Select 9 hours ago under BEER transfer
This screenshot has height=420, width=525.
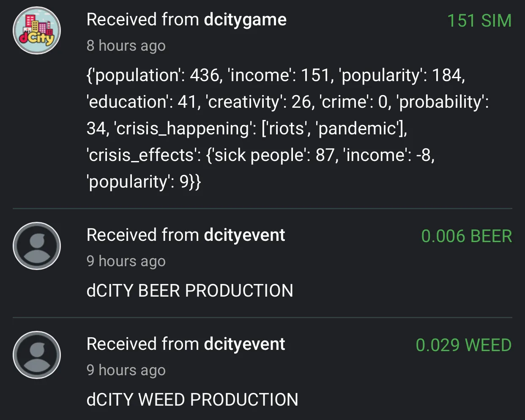pyautogui.click(x=126, y=261)
